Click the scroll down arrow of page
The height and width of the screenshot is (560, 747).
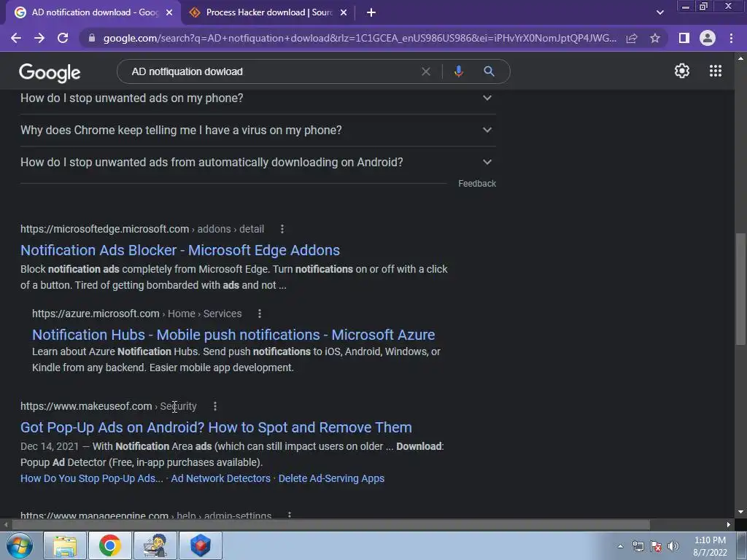tap(740, 513)
